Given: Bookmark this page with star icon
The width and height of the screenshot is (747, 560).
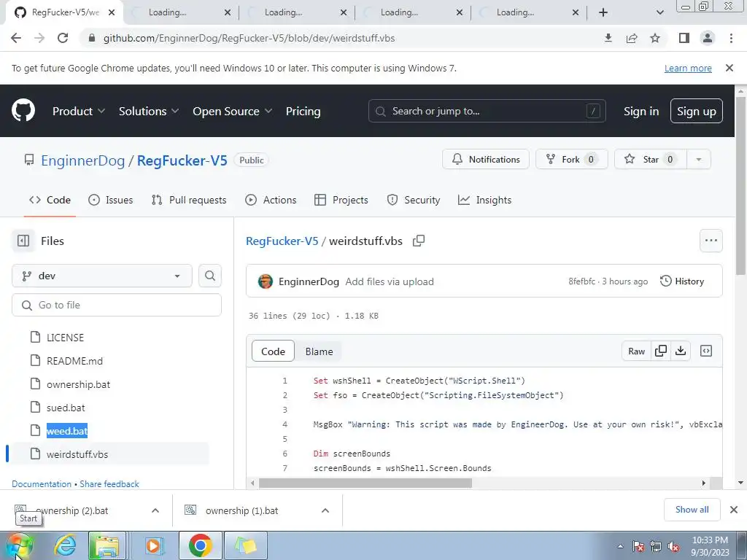Looking at the screenshot, I should tap(655, 38).
